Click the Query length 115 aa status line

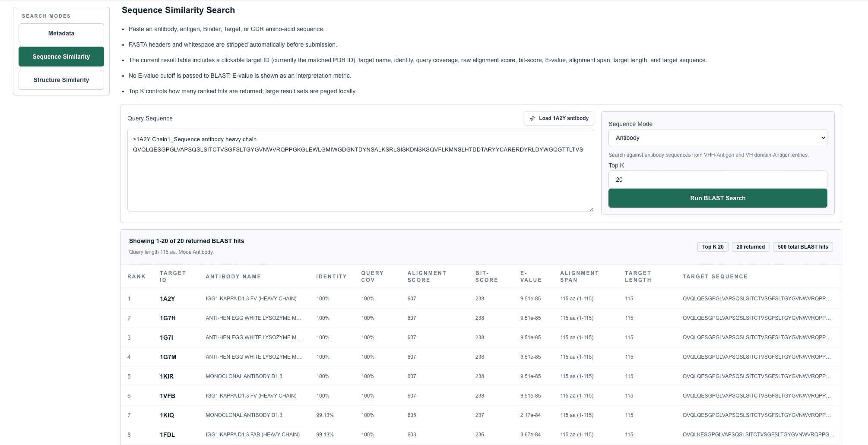171,252
